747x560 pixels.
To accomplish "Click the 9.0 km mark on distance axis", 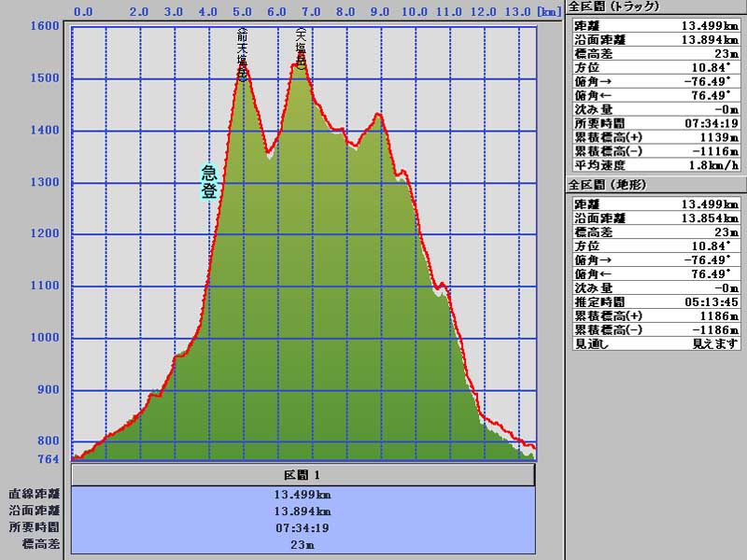I will click(x=380, y=12).
